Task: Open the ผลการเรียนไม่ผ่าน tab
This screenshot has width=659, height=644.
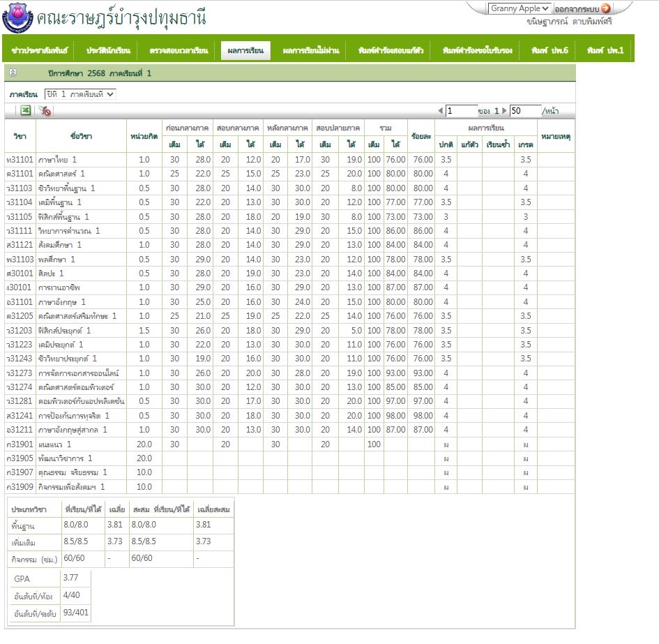Action: [310, 51]
